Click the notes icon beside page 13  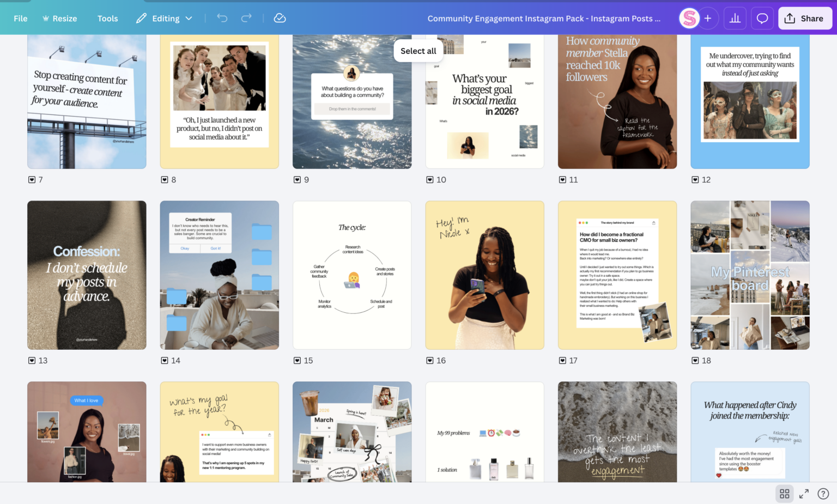coord(32,361)
